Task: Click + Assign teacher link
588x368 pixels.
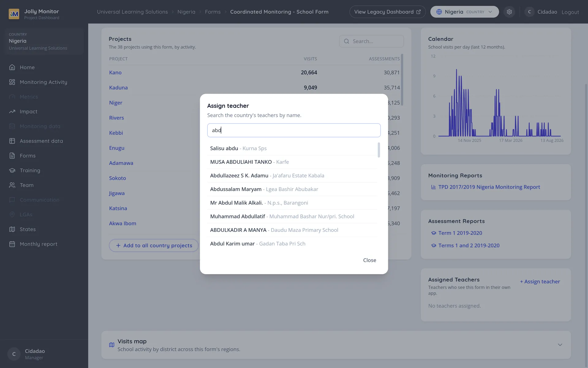Action: coord(540,282)
